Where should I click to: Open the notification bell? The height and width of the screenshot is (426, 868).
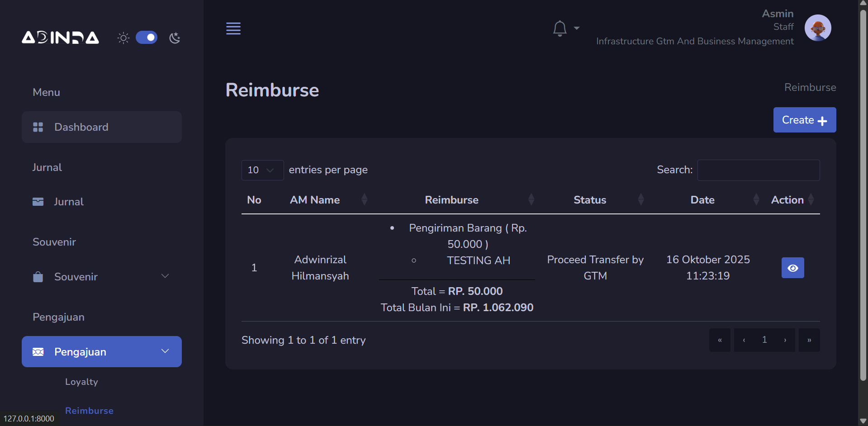[560, 28]
